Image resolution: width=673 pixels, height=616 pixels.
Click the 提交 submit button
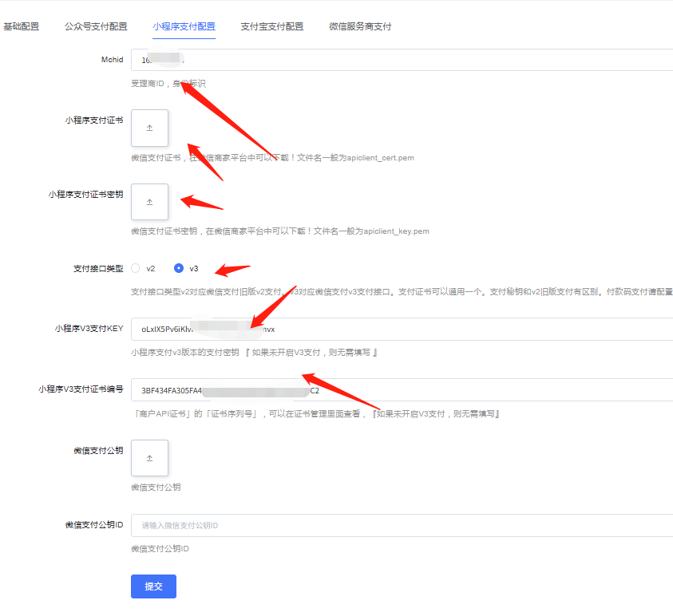tap(153, 586)
